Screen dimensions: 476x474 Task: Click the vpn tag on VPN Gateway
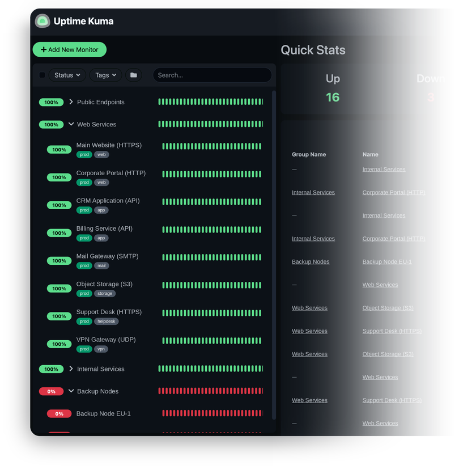coord(101,349)
